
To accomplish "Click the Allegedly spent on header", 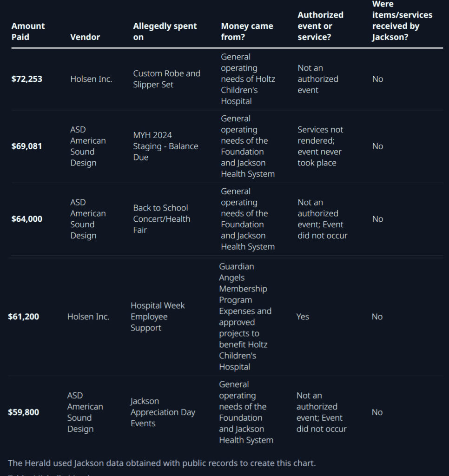I will 165,32.
